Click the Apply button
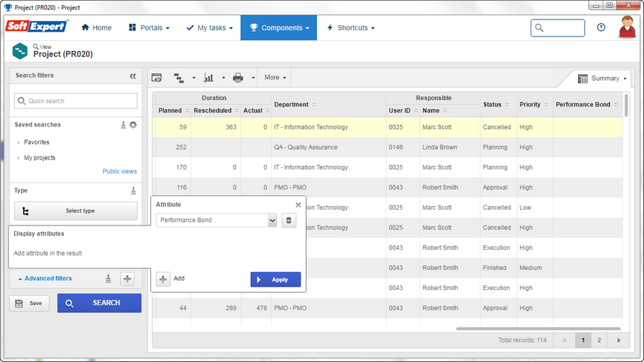Viewport: 644px width, 362px height. (275, 279)
